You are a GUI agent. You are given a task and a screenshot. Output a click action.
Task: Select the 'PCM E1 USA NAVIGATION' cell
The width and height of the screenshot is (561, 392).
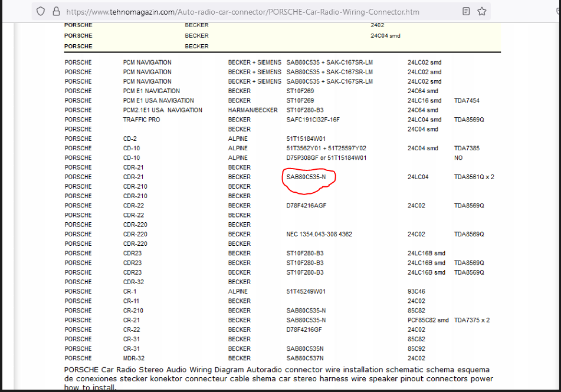(x=159, y=100)
